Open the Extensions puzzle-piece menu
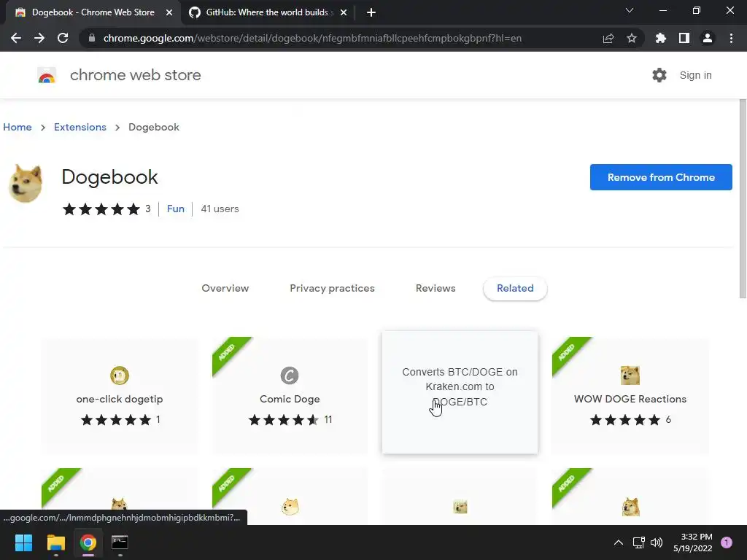 (x=661, y=38)
